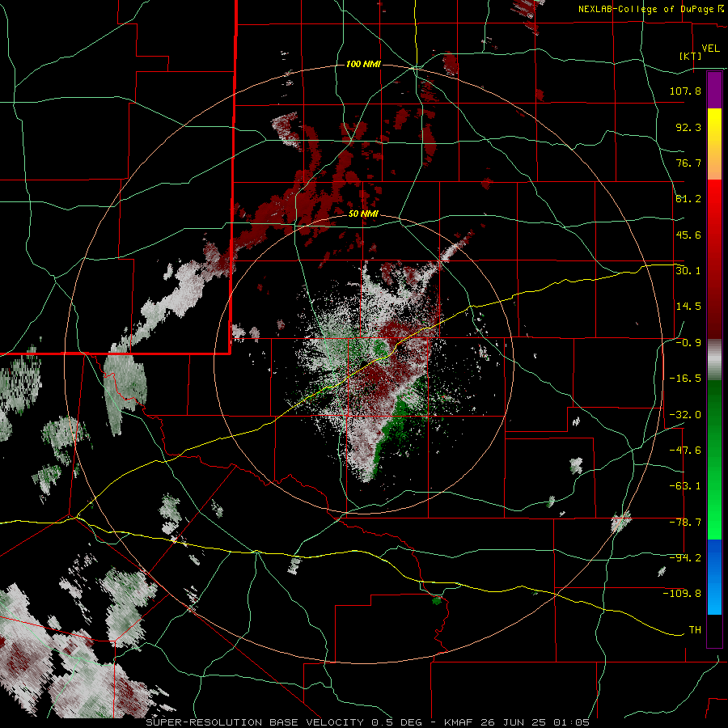Click the -78.7 legend value
The width and height of the screenshot is (728, 728).
coord(685,523)
